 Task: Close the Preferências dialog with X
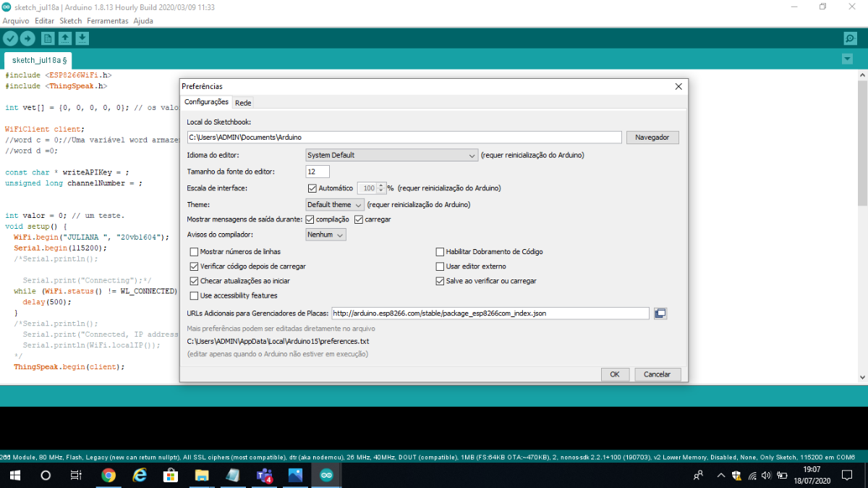click(678, 86)
